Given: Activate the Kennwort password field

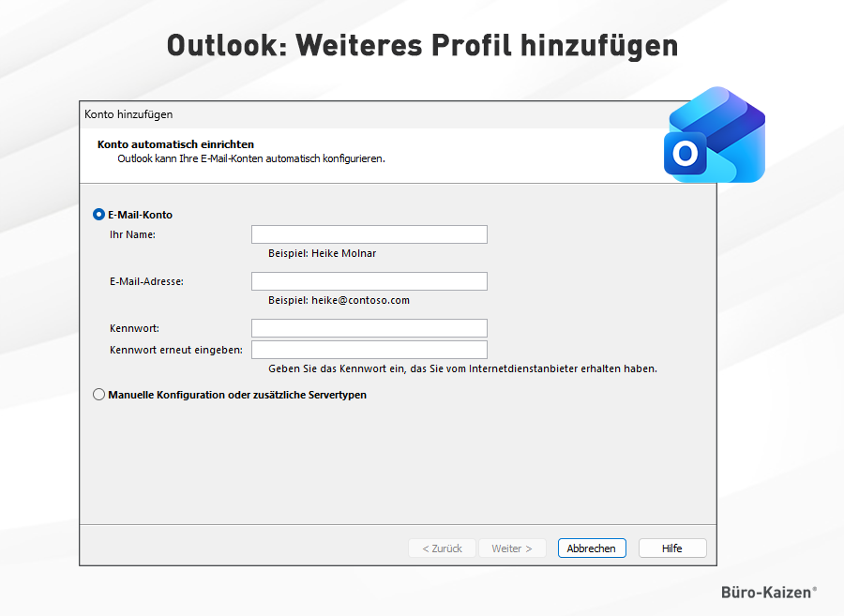Looking at the screenshot, I should pos(369,328).
